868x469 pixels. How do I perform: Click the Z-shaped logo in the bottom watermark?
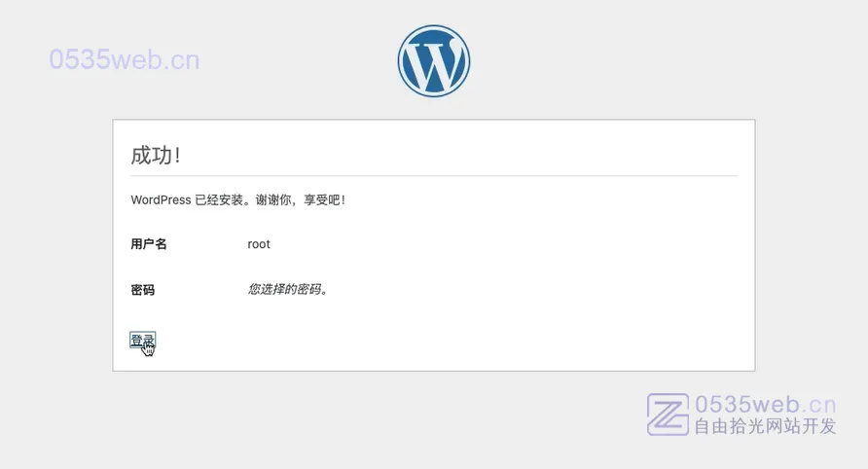(x=669, y=415)
